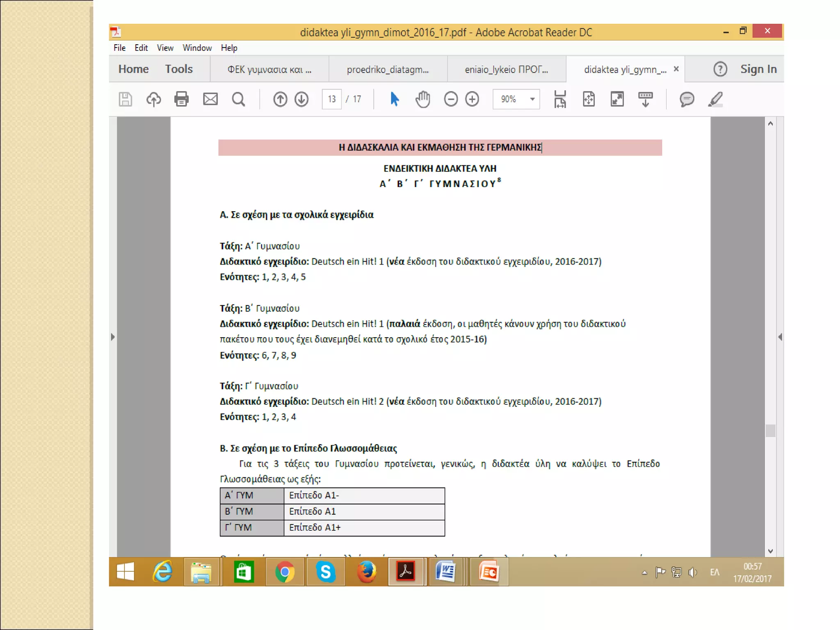Viewport: 840px width, 630px height.
Task: Click the Sign In button
Action: click(758, 69)
